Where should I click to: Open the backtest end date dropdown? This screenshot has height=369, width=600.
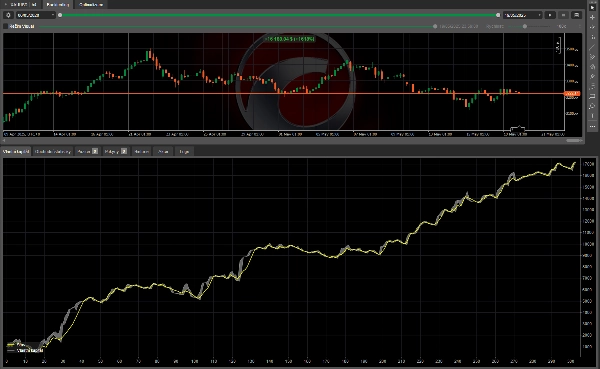[x=523, y=15]
